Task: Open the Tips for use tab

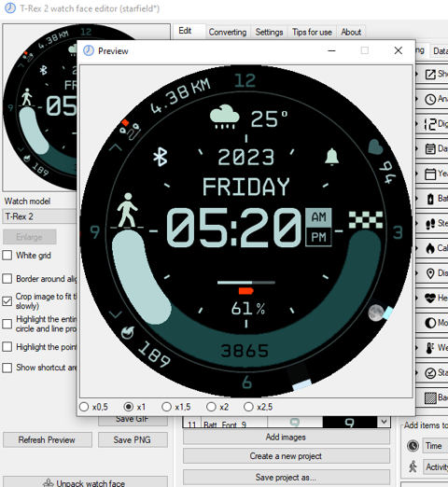Action: [312, 32]
